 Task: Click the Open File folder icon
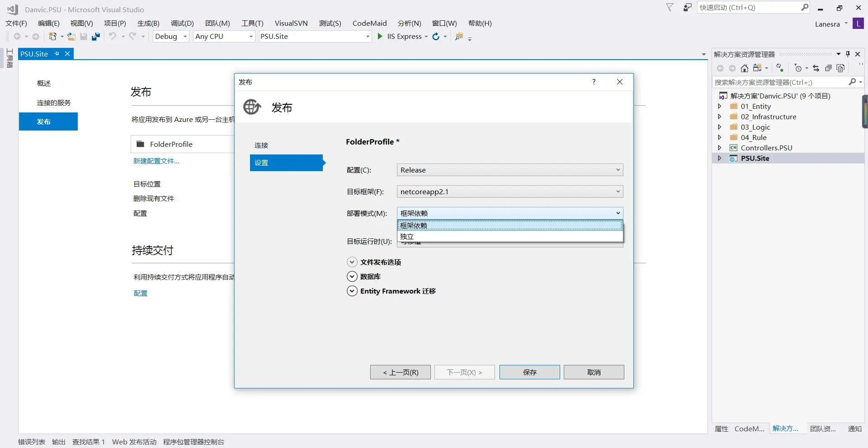[71, 37]
